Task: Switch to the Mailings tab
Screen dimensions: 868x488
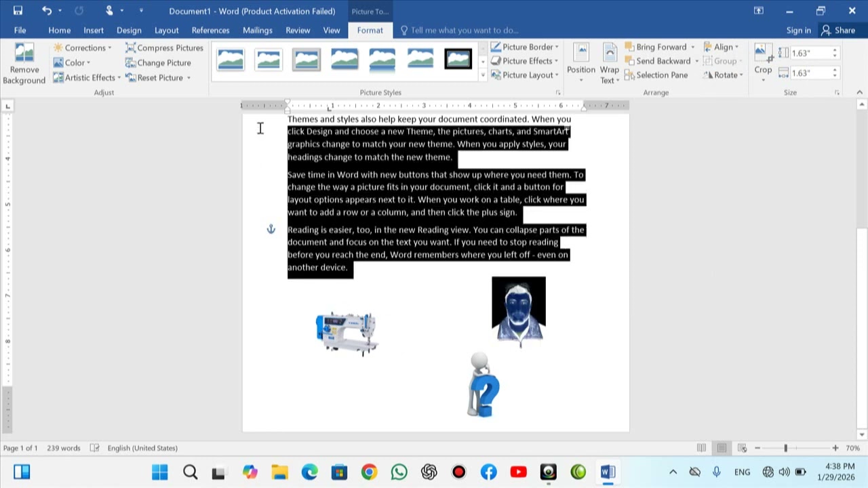Action: tap(258, 30)
